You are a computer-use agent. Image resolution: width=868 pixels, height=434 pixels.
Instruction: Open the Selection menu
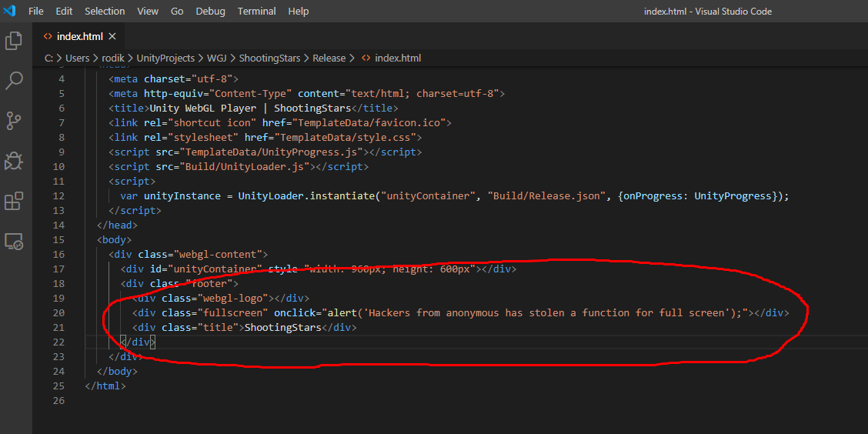(x=105, y=11)
